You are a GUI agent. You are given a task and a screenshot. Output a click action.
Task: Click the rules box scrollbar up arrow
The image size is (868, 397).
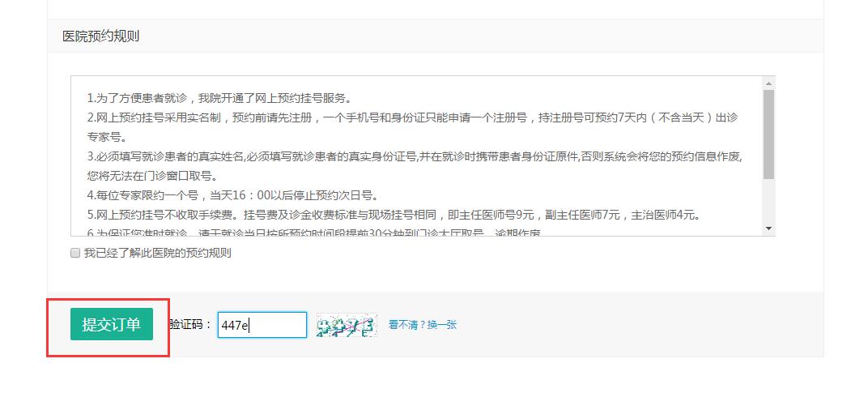tap(768, 83)
